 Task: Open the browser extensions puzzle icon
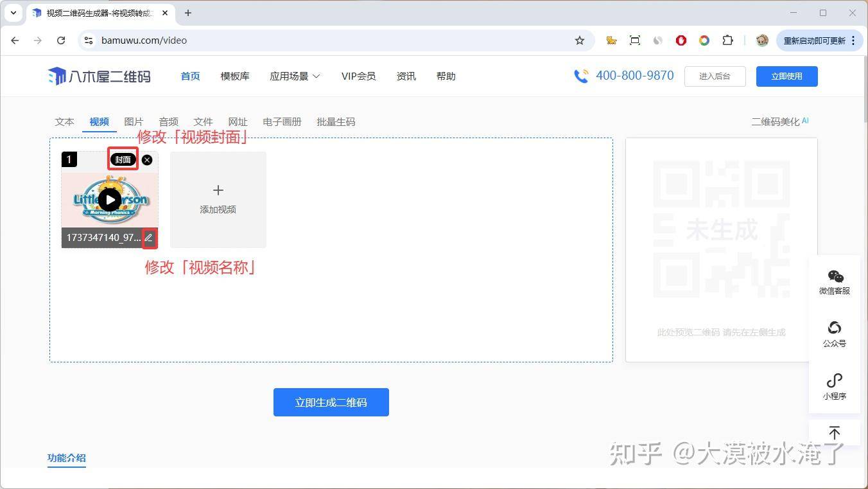click(727, 40)
